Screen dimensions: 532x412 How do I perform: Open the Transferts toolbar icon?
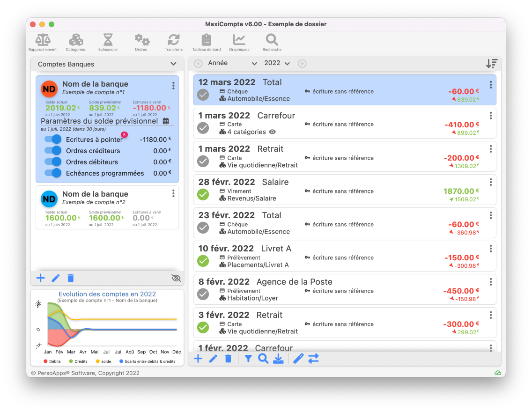(x=174, y=43)
